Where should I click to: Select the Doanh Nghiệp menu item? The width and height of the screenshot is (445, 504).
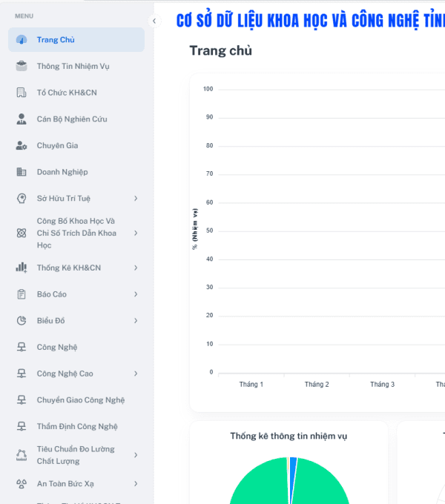(76, 172)
